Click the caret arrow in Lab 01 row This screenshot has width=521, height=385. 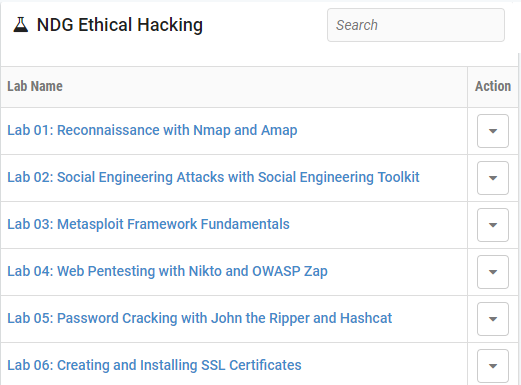[493, 131]
